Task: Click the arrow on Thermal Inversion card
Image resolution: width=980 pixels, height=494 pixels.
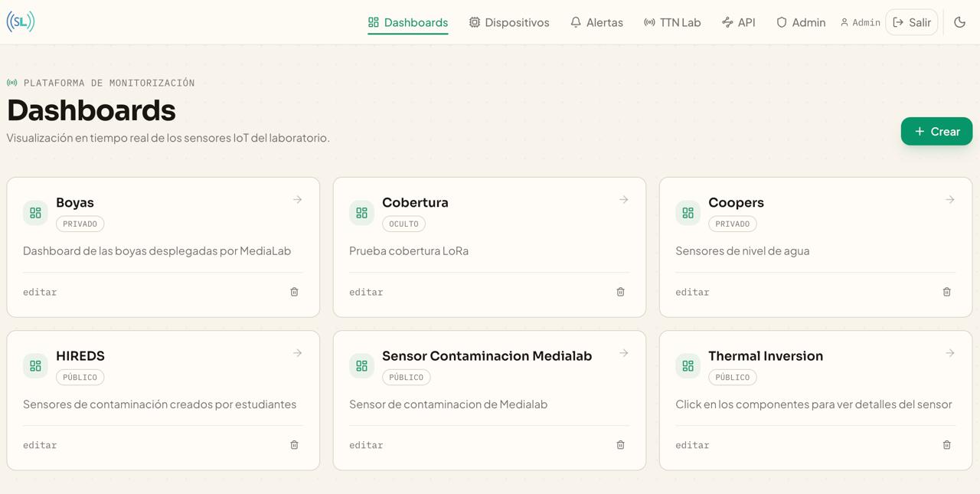Action: tap(949, 353)
